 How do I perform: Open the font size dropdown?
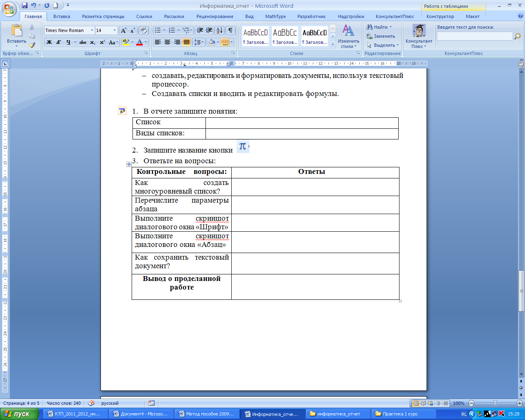click(x=115, y=30)
